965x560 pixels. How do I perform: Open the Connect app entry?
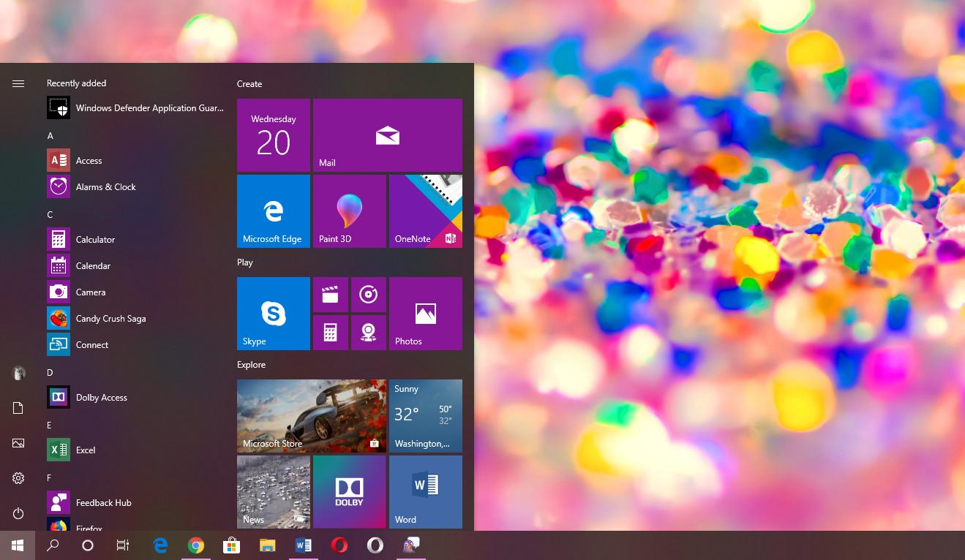point(135,345)
